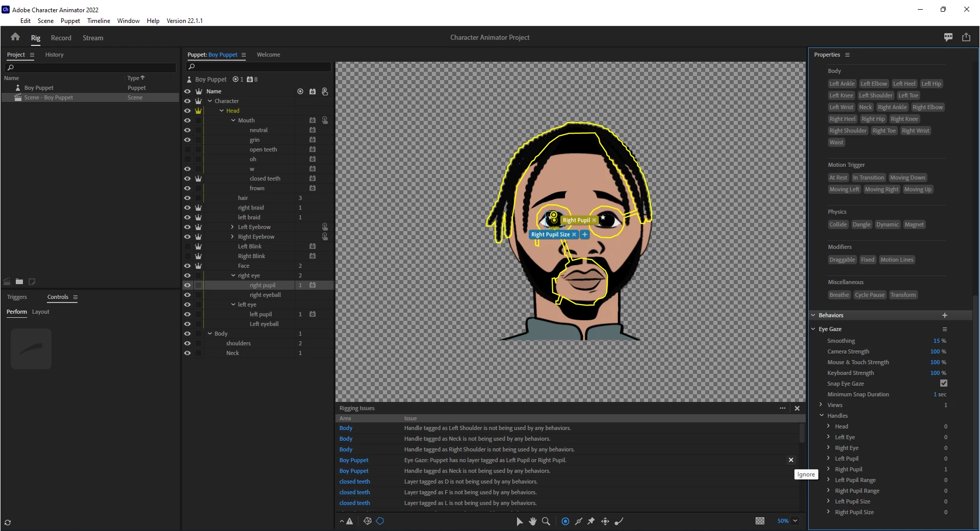Open the zoom level dropdown

coord(795,521)
